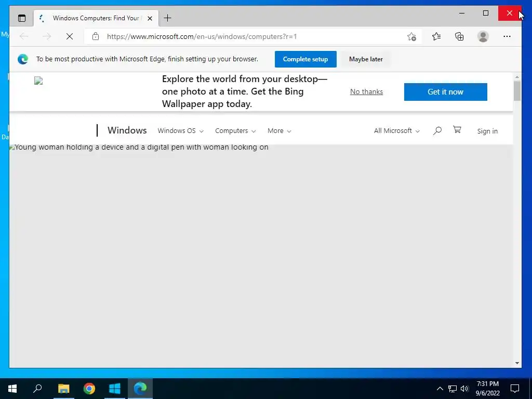Viewport: 532px width, 399px height.
Task: Open network status tray icon
Action: tap(453, 389)
